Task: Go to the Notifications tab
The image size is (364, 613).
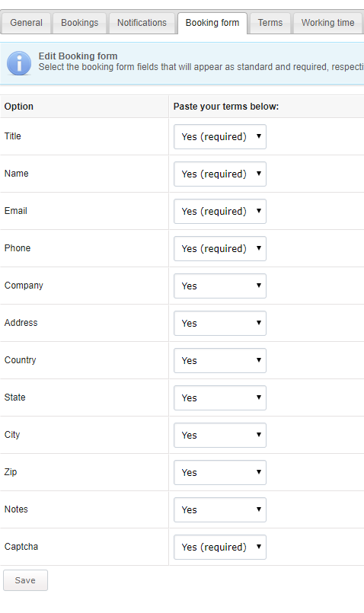Action: [x=142, y=23]
